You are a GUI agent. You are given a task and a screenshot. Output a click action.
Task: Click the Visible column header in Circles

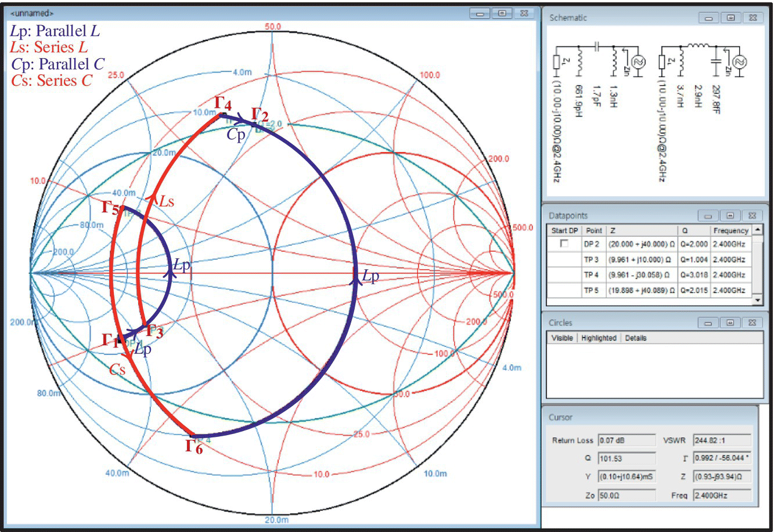pos(561,338)
